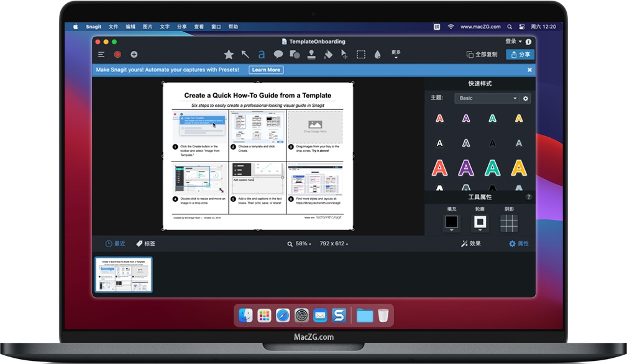Open the 文件 menu
This screenshot has width=627, height=364.
(x=114, y=27)
